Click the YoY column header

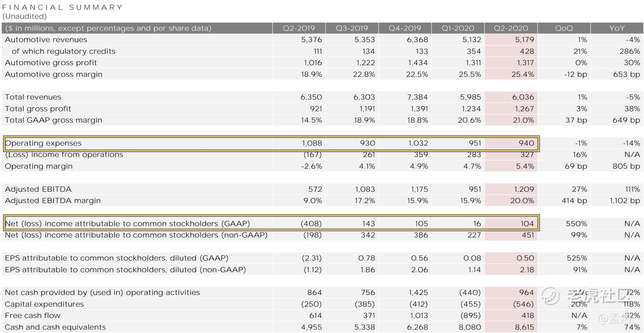pyautogui.click(x=617, y=28)
